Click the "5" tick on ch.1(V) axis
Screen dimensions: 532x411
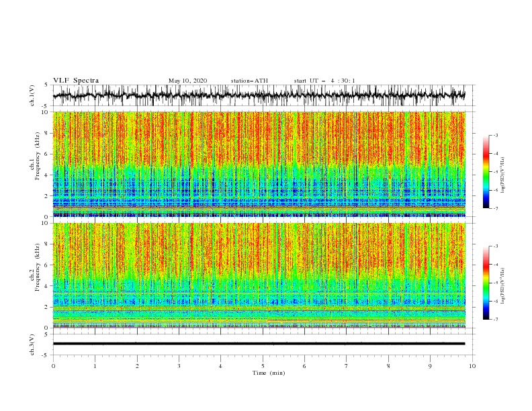(x=46, y=85)
